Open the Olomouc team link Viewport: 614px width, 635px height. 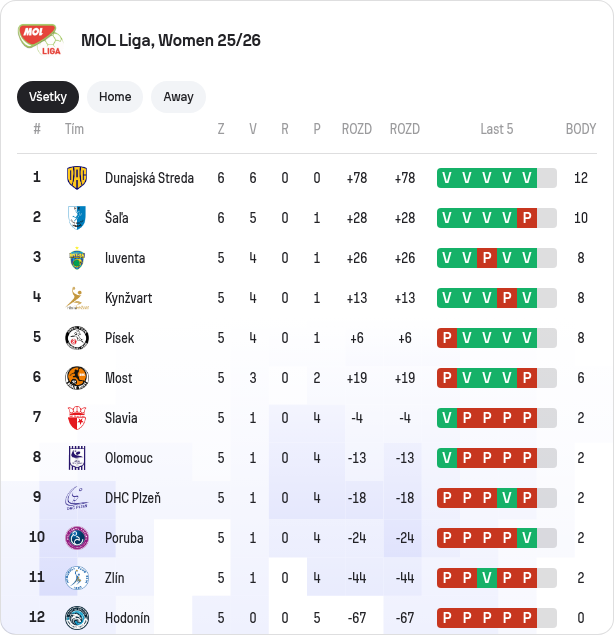click(129, 458)
